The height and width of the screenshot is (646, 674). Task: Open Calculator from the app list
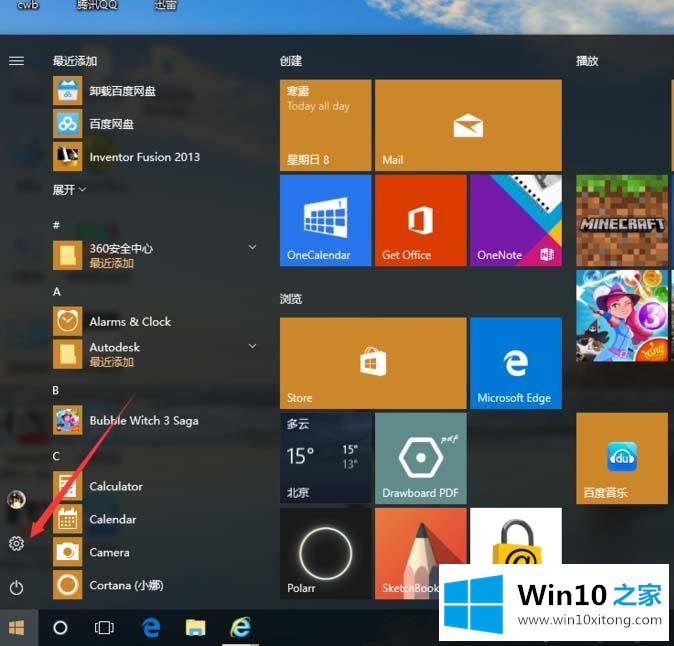[x=156, y=486]
